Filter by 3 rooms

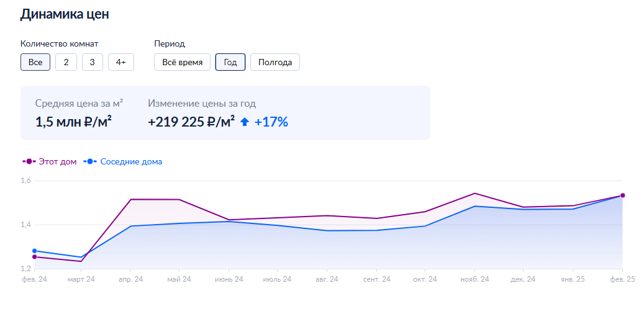93,63
